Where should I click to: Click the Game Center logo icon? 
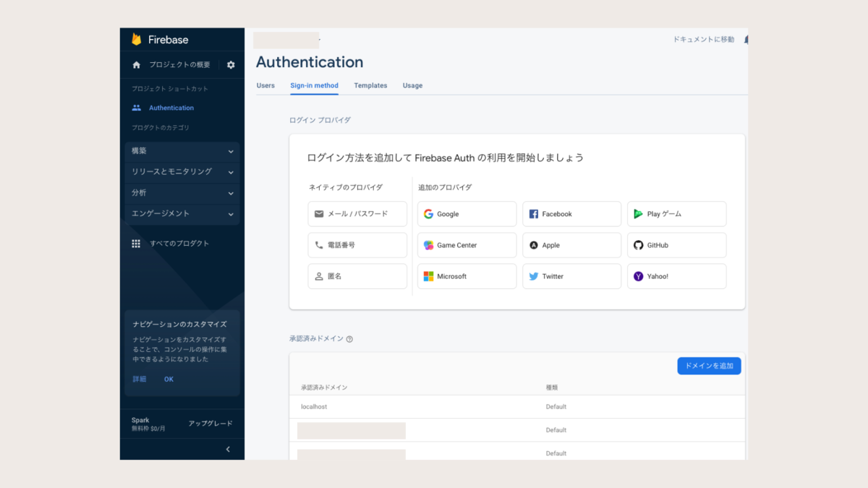point(428,245)
